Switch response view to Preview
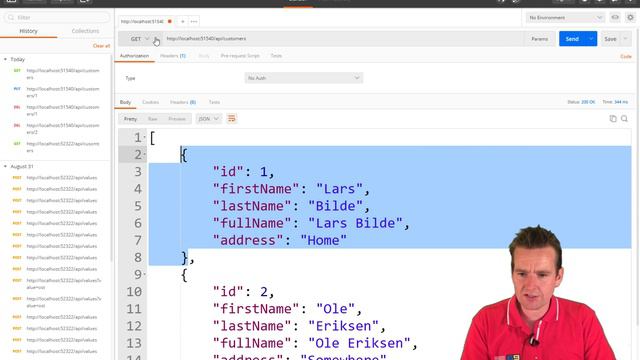Screen dimensions: 640x360 (x=177, y=119)
